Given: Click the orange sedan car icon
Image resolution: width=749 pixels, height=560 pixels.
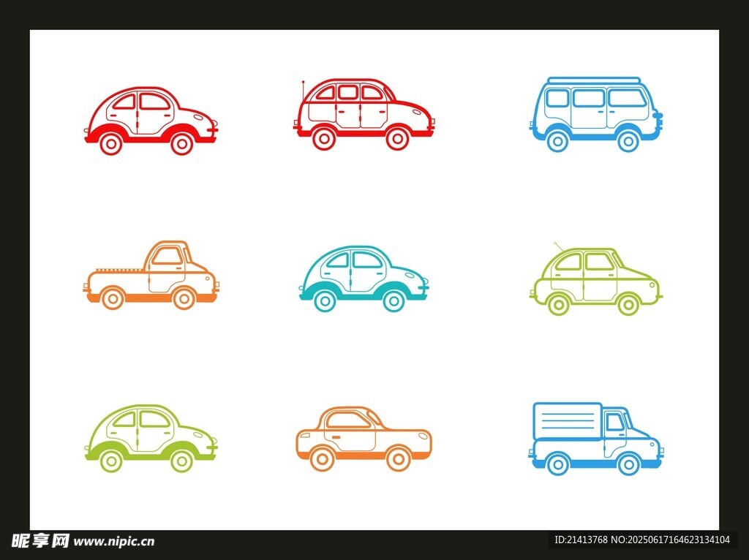Looking at the screenshot, I should [x=364, y=439].
